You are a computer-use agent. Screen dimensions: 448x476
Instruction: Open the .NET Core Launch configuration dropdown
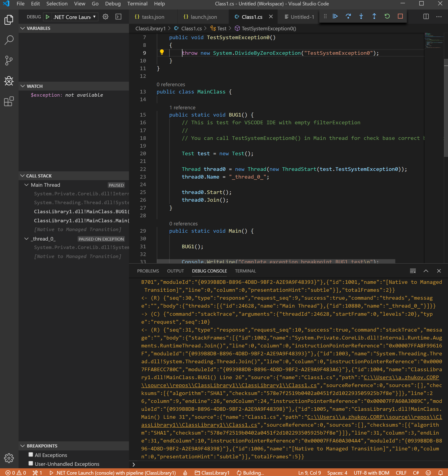[x=95, y=17]
